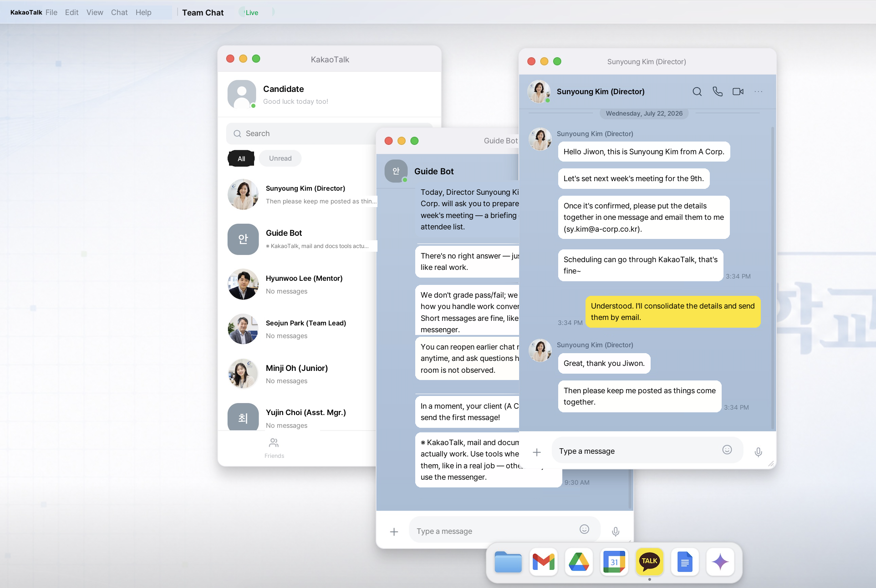This screenshot has width=876, height=588.
Task: Open the Friends tab icon
Action: 274,448
